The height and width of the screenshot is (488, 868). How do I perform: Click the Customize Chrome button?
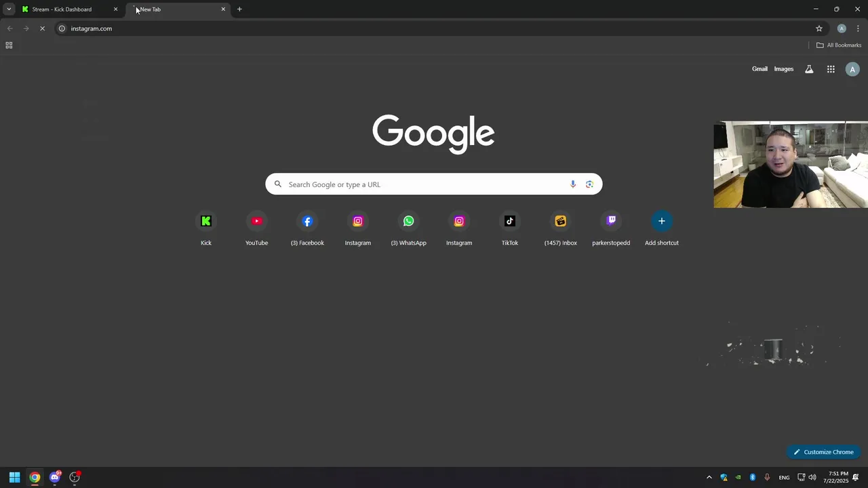[x=823, y=452]
